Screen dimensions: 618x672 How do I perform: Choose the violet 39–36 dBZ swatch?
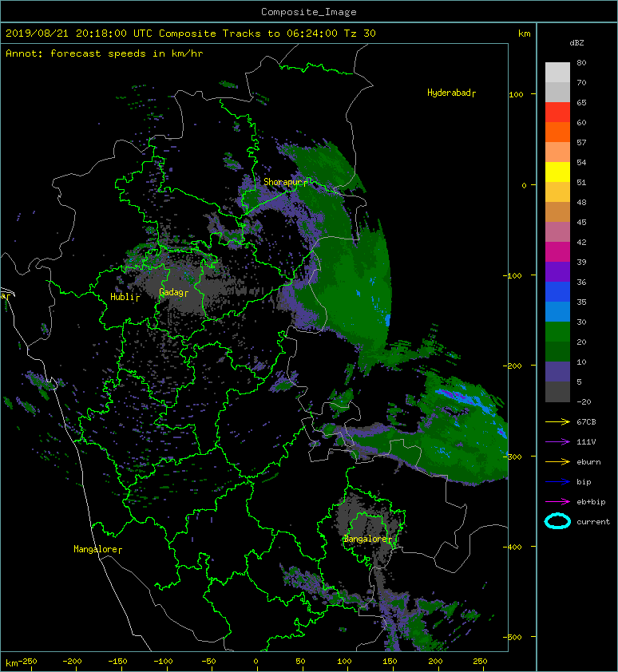click(x=557, y=271)
